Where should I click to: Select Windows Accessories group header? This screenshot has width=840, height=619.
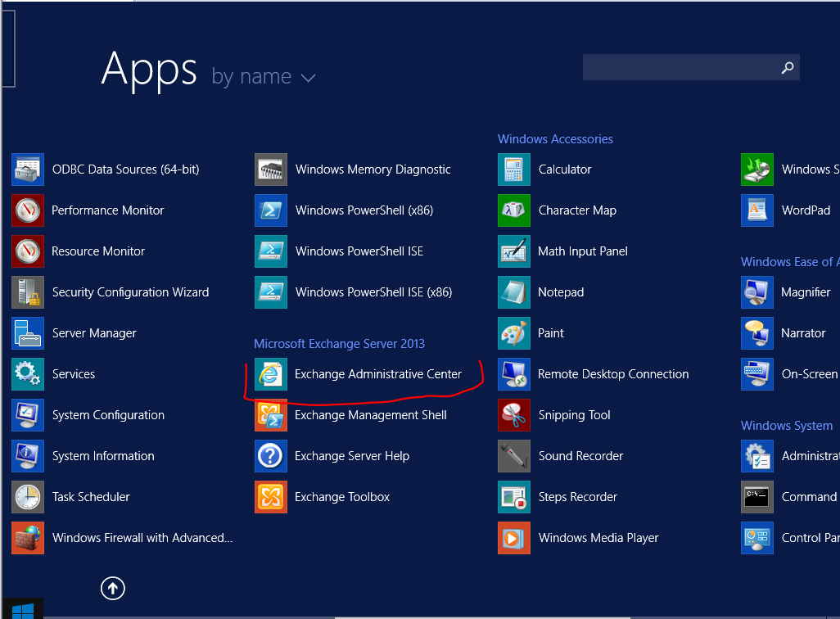point(555,139)
